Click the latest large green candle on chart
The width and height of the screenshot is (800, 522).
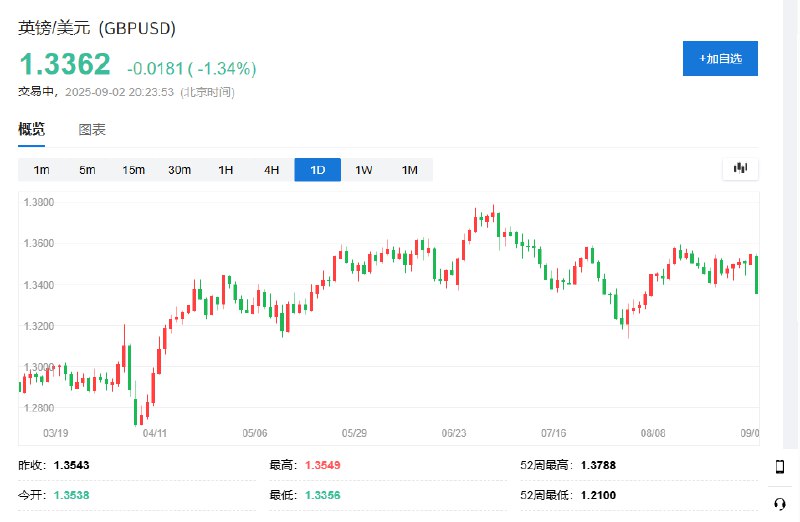click(756, 275)
